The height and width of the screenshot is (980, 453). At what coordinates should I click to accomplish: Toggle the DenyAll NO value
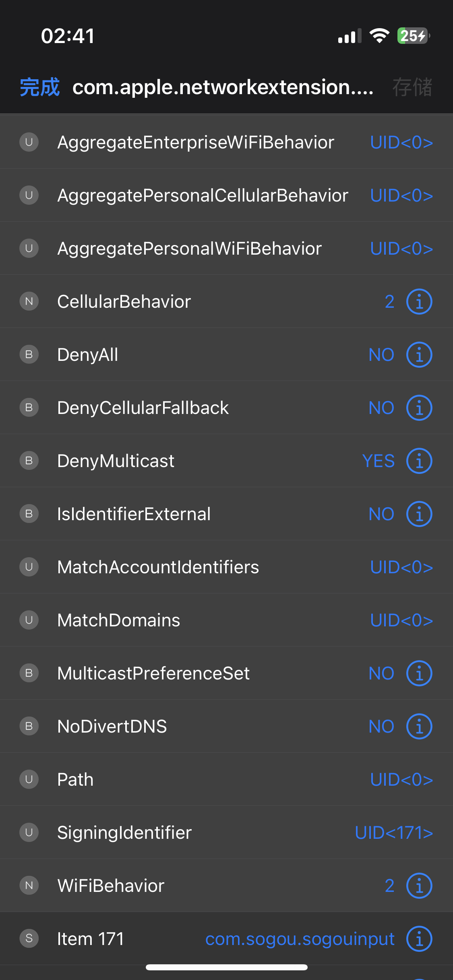coord(381,355)
